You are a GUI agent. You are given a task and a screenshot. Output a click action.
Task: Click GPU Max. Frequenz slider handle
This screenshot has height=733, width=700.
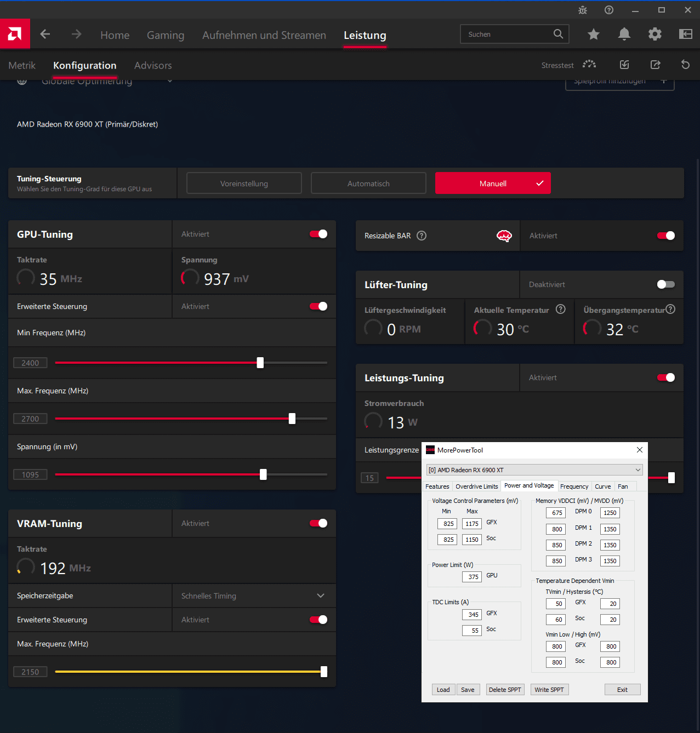tap(292, 419)
